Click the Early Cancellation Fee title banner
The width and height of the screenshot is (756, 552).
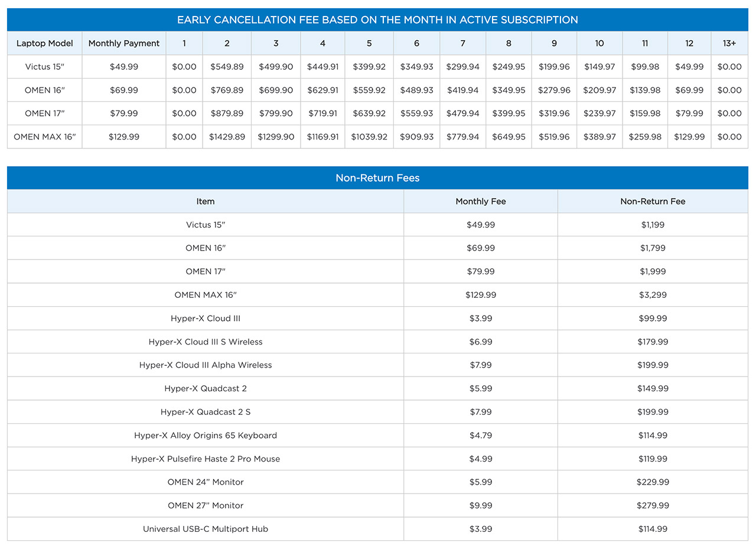(377, 20)
